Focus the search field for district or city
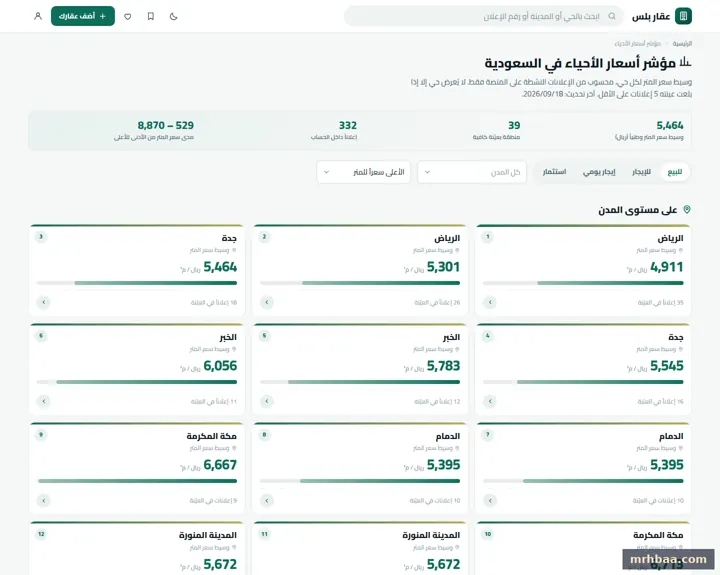The image size is (720, 575). pos(484,16)
